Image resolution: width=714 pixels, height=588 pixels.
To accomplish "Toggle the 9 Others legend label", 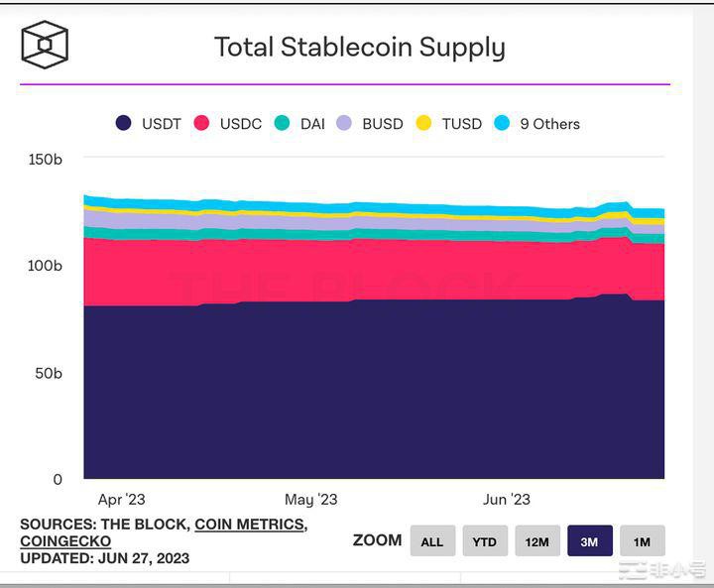I will click(549, 124).
